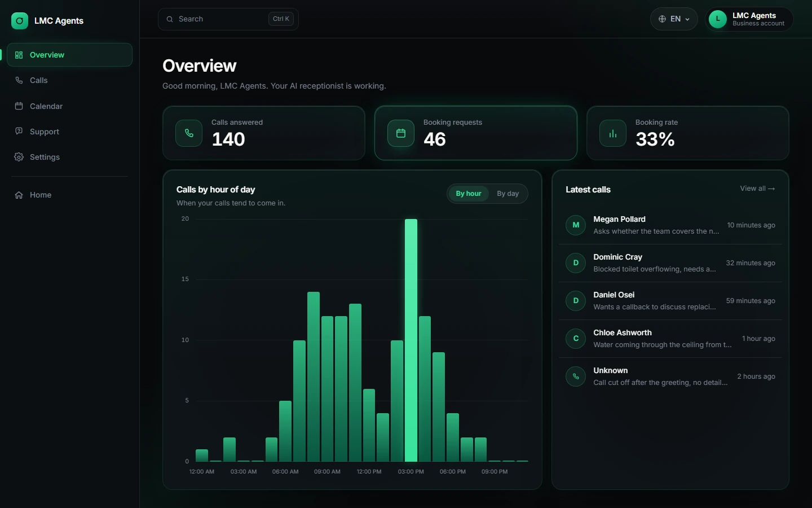Click the Calls phone icon in sidebar
The height and width of the screenshot is (508, 812).
pyautogui.click(x=19, y=80)
